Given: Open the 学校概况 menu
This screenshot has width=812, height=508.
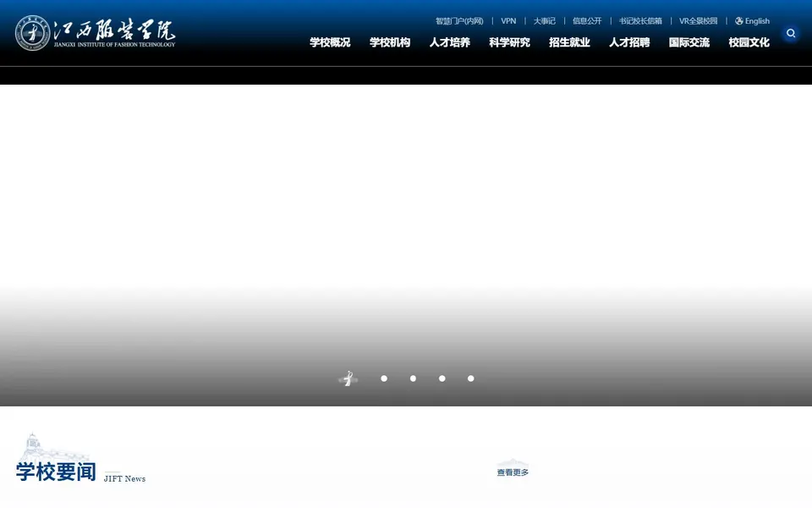Looking at the screenshot, I should coord(330,42).
